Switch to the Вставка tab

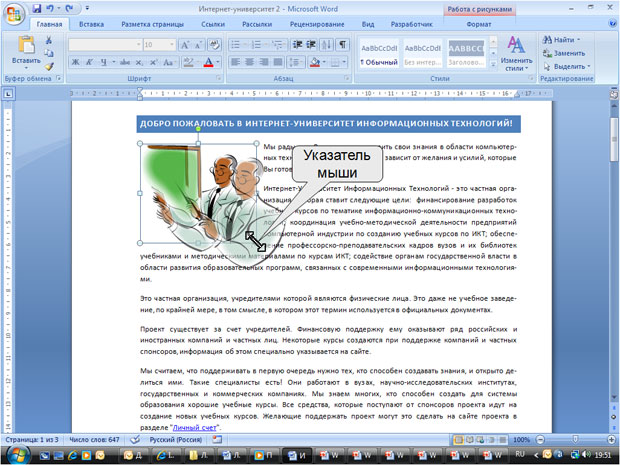pos(91,24)
